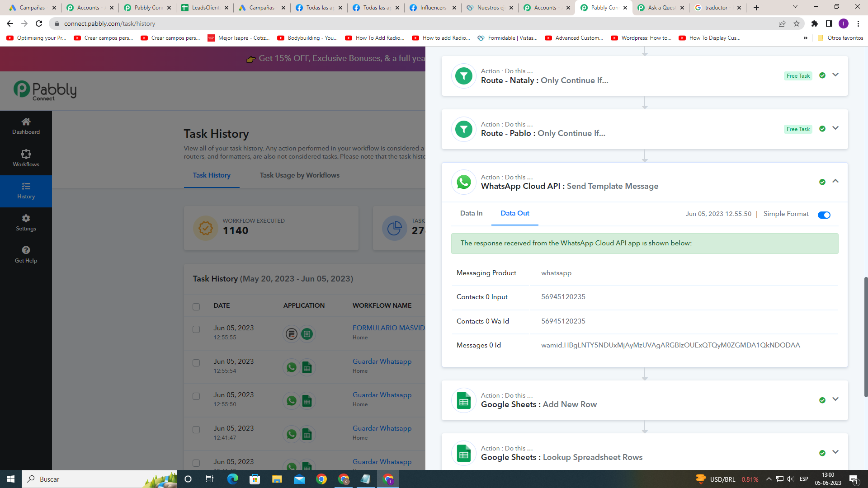Click the Free Task badge on Route - Nataly
868x488 pixels.
tap(798, 76)
